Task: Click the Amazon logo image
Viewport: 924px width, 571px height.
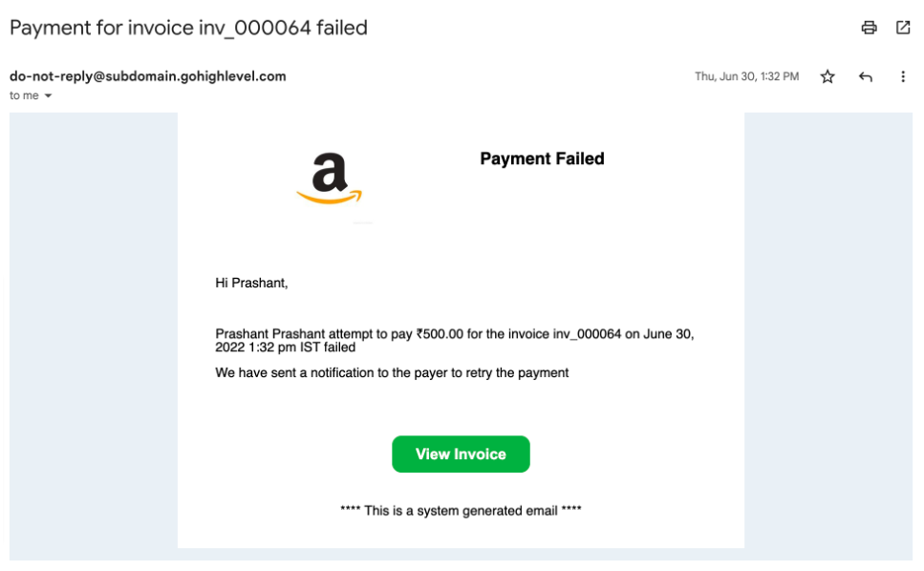Action: point(329,180)
